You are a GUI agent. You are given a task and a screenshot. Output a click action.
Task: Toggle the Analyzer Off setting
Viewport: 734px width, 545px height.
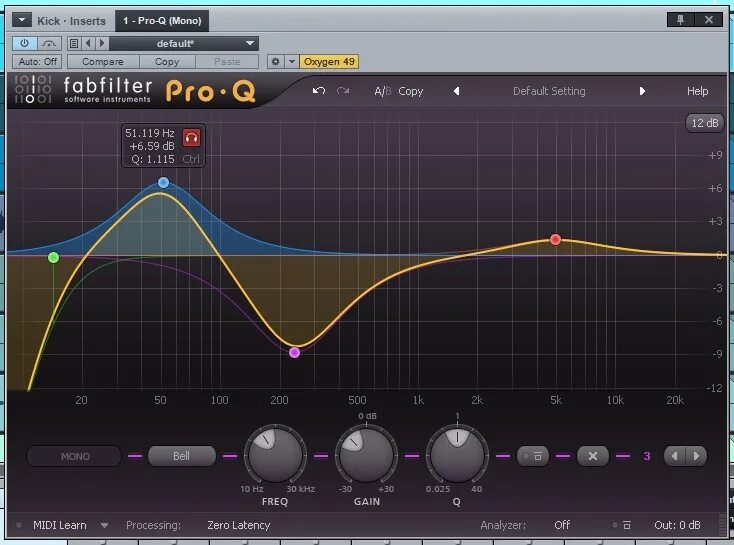[562, 525]
